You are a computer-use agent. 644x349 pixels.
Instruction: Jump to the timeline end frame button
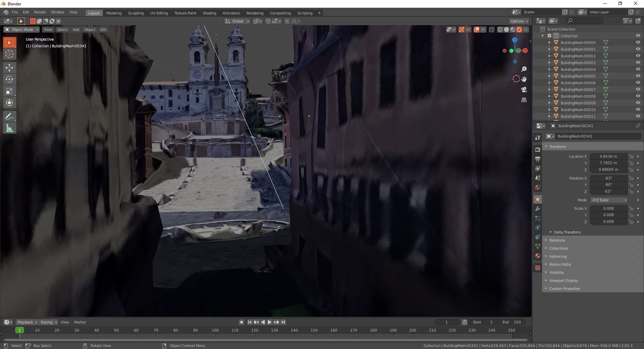283,322
